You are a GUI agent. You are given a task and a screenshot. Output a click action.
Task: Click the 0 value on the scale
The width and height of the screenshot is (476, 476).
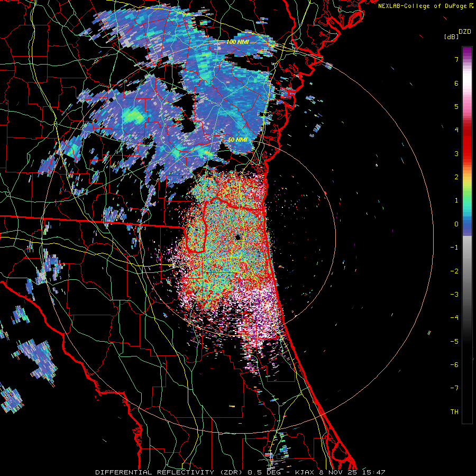(x=456, y=224)
